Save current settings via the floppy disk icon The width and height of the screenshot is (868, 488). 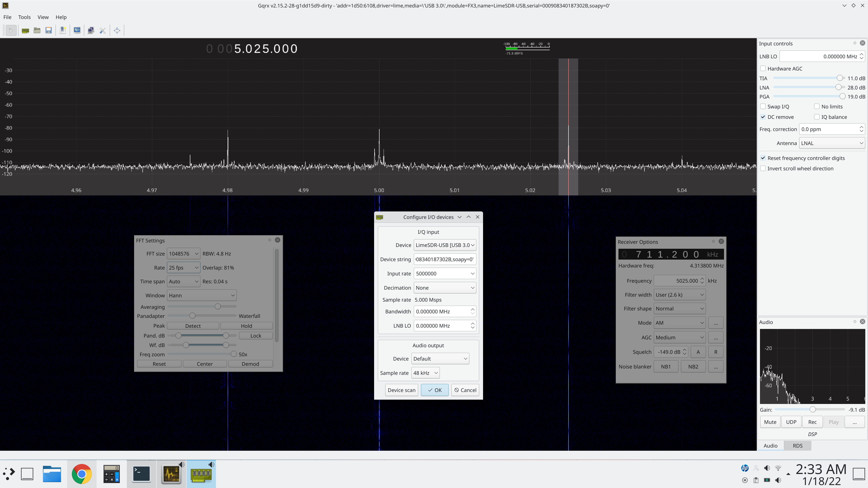[49, 30]
